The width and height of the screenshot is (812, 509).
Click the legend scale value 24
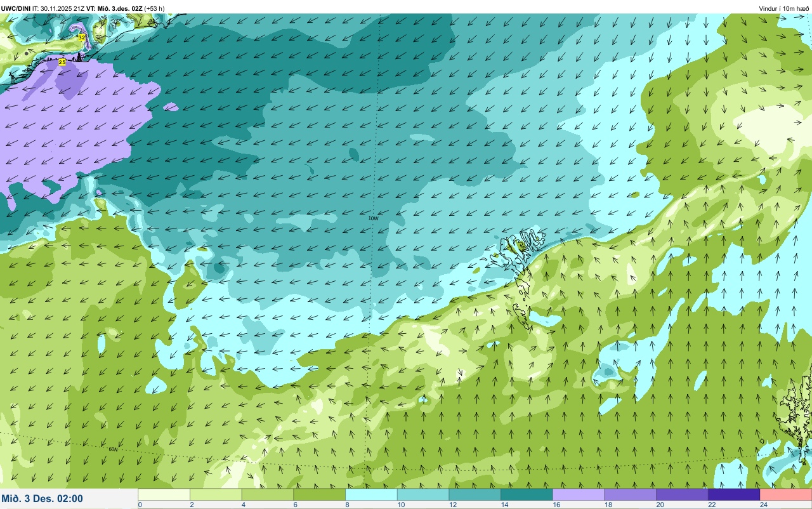point(764,505)
